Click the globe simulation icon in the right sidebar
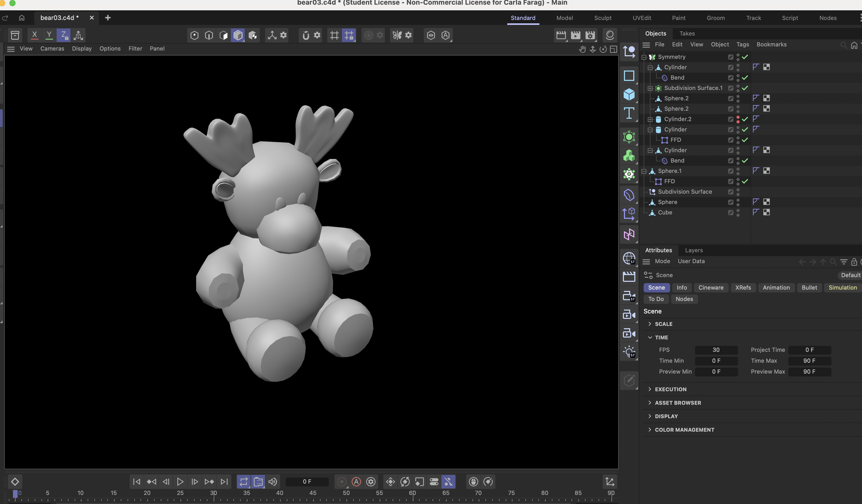 (629, 258)
